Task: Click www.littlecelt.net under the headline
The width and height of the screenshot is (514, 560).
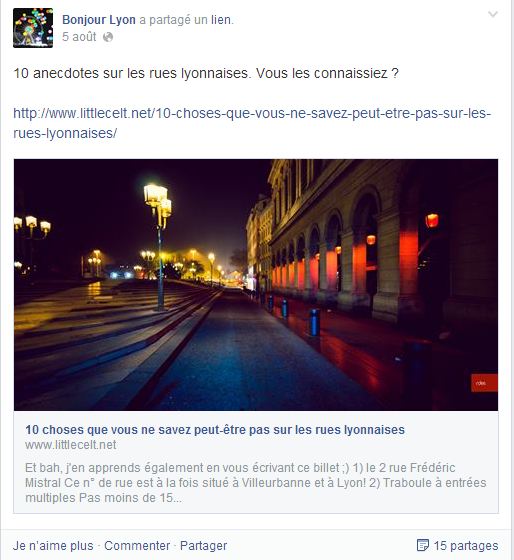Action: pyautogui.click(x=71, y=445)
